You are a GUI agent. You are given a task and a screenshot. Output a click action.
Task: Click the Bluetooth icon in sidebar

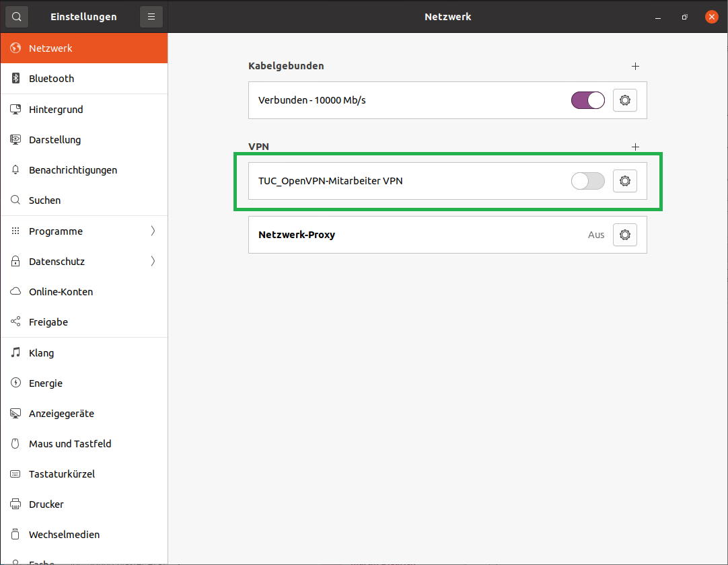click(16, 79)
